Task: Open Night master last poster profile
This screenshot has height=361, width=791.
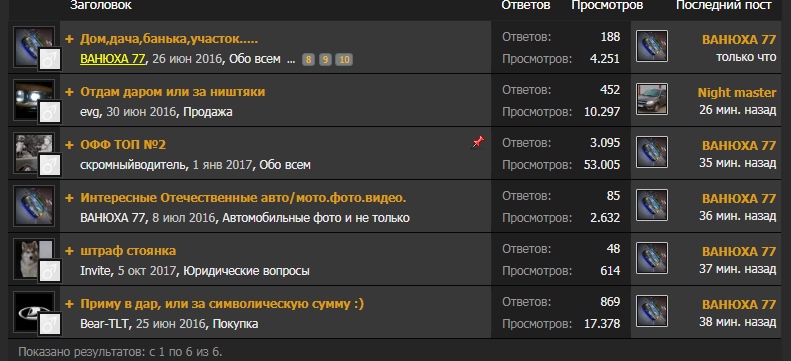Action: (x=737, y=92)
